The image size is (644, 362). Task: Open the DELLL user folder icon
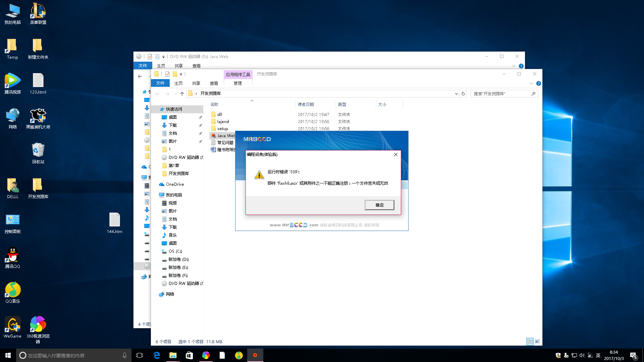pyautogui.click(x=13, y=188)
